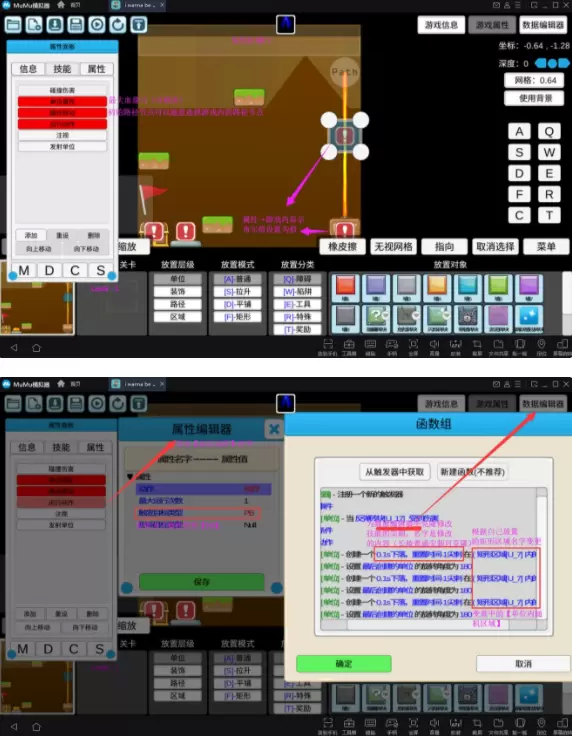Toggle 使用背景 option in upper editor
Screen dimensions: 572x736
coord(534,98)
